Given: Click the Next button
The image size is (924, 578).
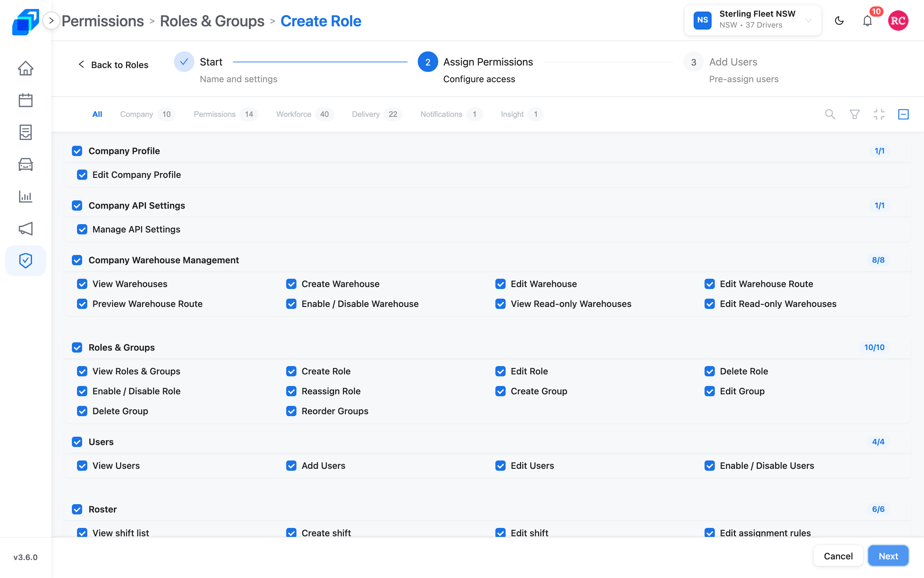Looking at the screenshot, I should coord(888,556).
